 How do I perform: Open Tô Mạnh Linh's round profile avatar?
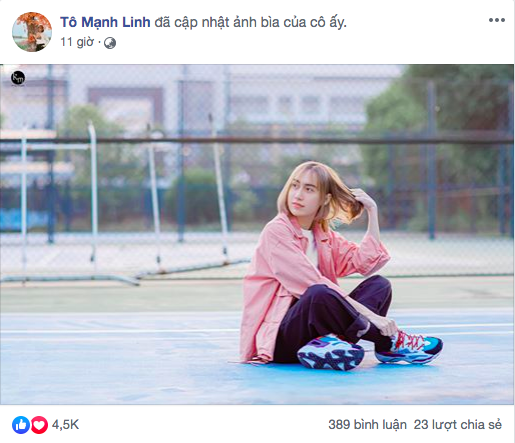32,32
